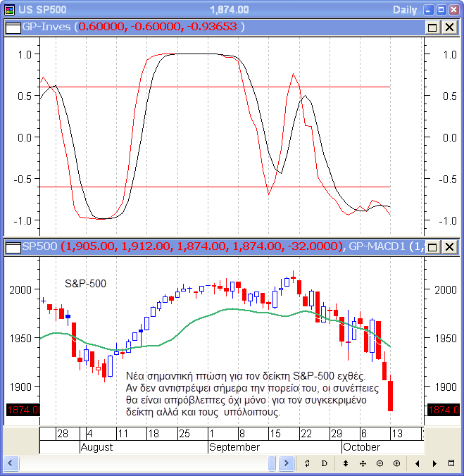
Task: Click the Daily timeframe label in title bar
Action: coord(404,9)
